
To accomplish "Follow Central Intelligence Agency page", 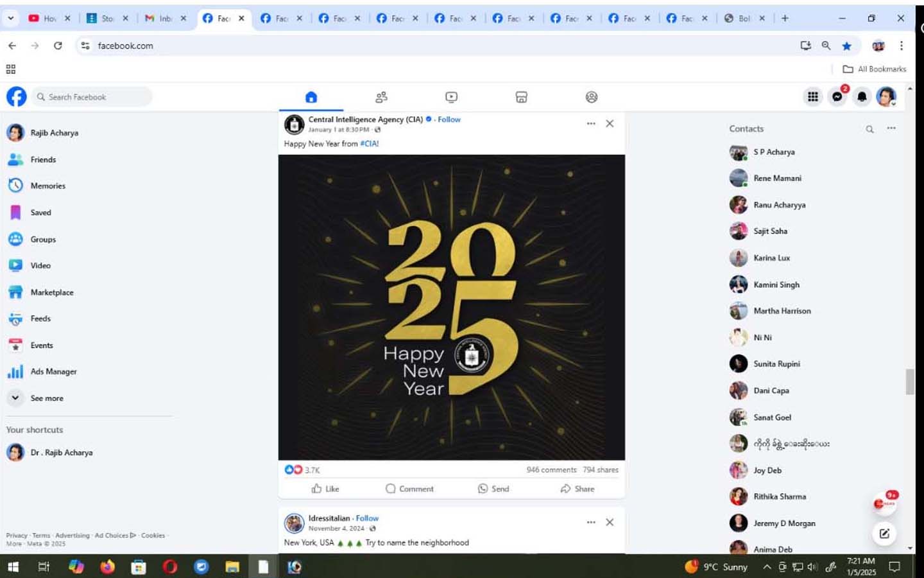I will (449, 119).
